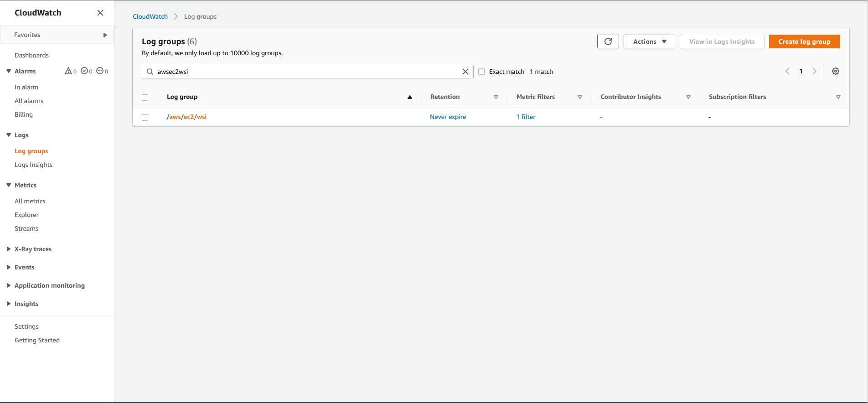
Task: Sort by Contributor Insights column arrow
Action: [x=688, y=97]
